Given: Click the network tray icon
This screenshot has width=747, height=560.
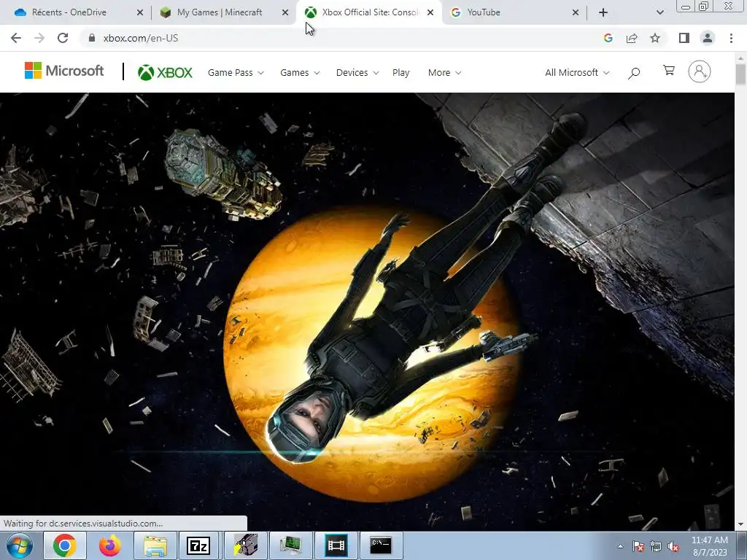Looking at the screenshot, I should click(x=656, y=546).
